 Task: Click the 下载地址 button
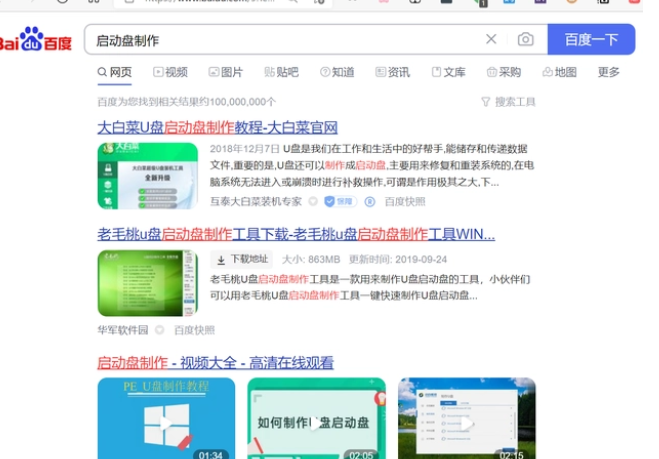click(x=242, y=259)
